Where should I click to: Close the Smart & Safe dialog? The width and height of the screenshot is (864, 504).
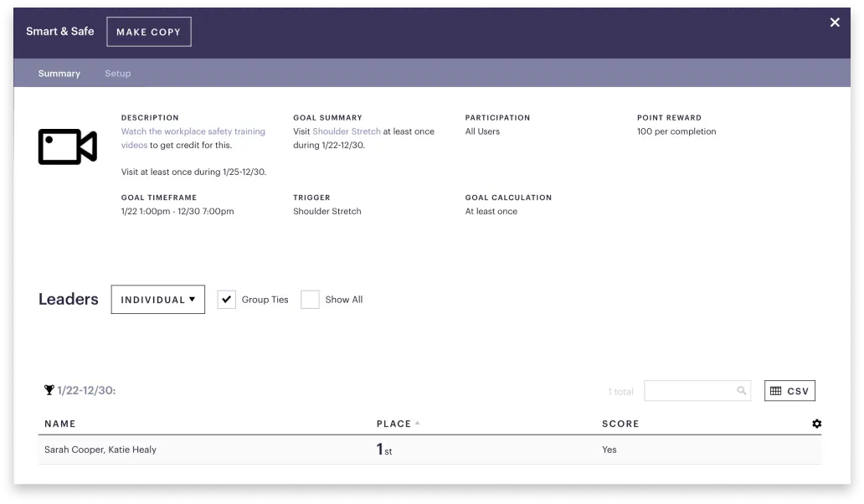click(x=835, y=23)
